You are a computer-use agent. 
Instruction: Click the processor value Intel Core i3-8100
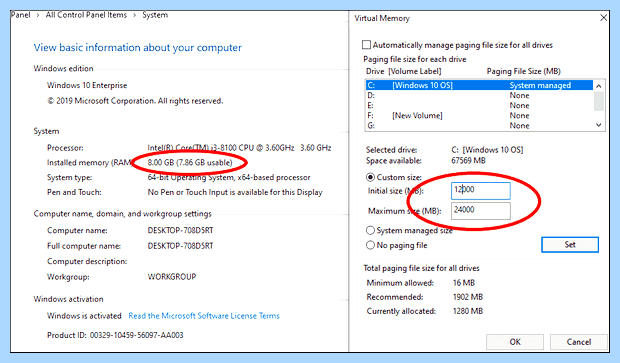239,148
